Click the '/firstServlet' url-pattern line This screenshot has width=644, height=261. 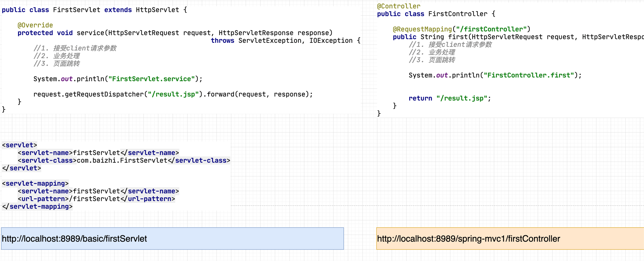[96, 199]
